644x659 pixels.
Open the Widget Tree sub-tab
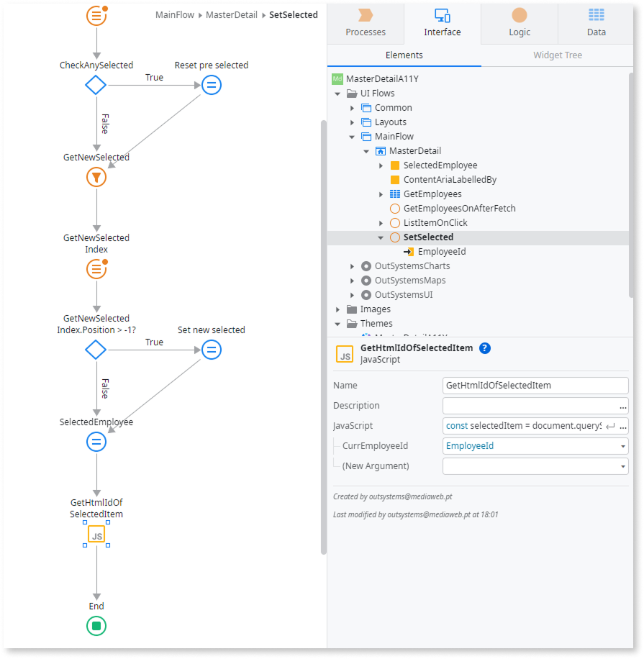558,55
